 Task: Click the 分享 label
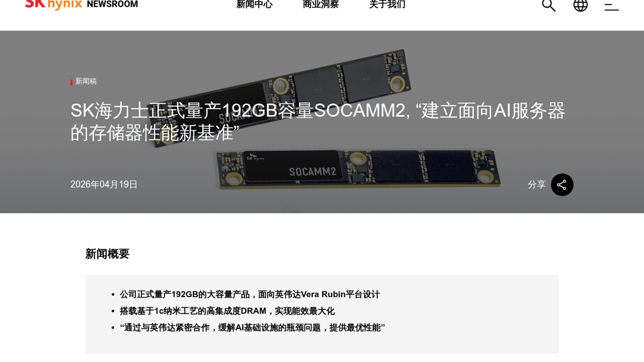click(x=537, y=184)
